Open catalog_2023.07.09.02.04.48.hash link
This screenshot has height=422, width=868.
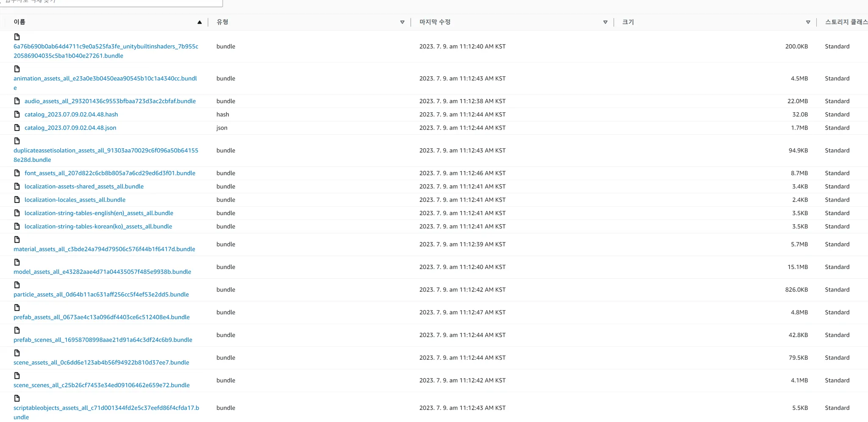(71, 114)
